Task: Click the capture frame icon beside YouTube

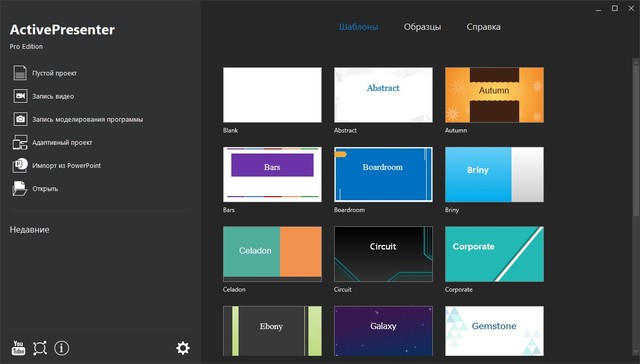Action: tap(40, 348)
